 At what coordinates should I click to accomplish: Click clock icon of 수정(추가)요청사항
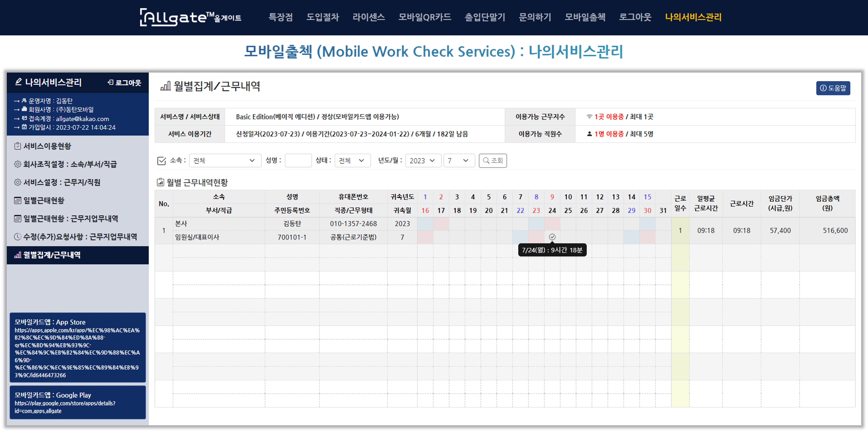(x=18, y=237)
